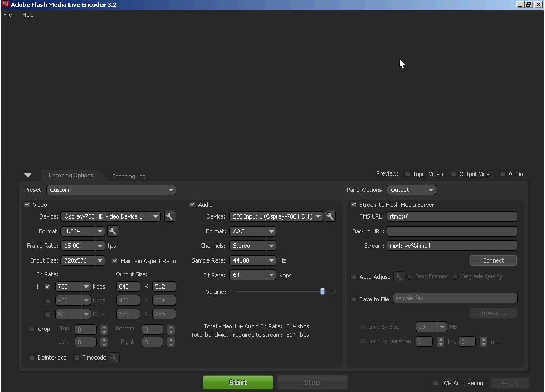Viewport: 545px width, 392px height.
Task: Open the Input Size 720x576 dropdown
Action: [83, 260]
